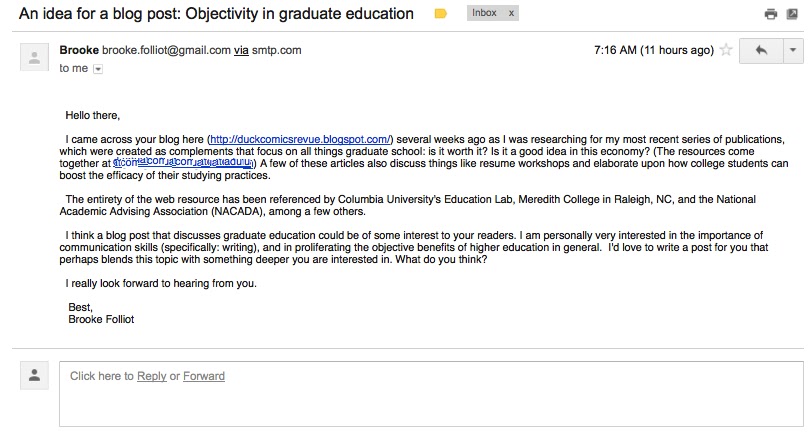This screenshot has width=811, height=434.
Task: Click the email subject title
Action: pyautogui.click(x=216, y=14)
